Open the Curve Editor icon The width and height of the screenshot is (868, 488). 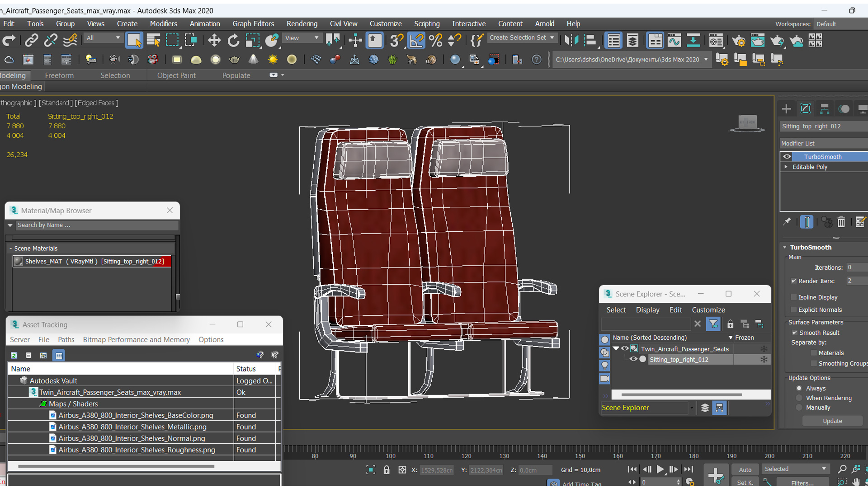tap(674, 41)
